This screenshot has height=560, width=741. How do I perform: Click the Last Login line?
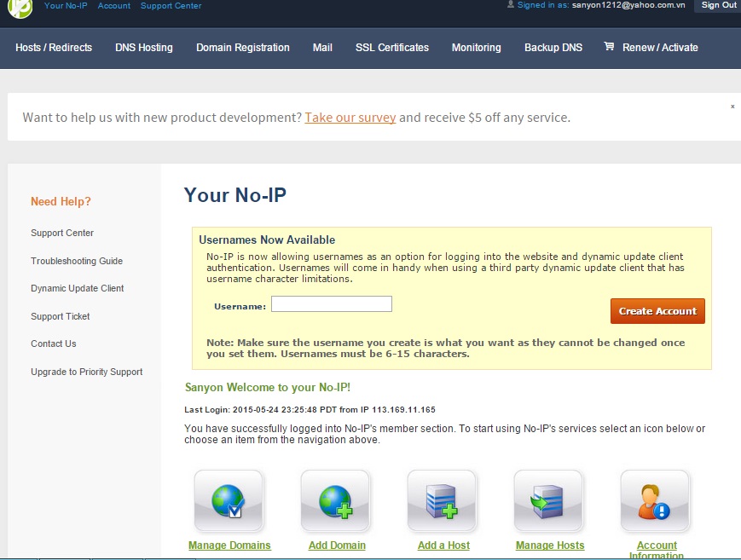[x=310, y=410]
